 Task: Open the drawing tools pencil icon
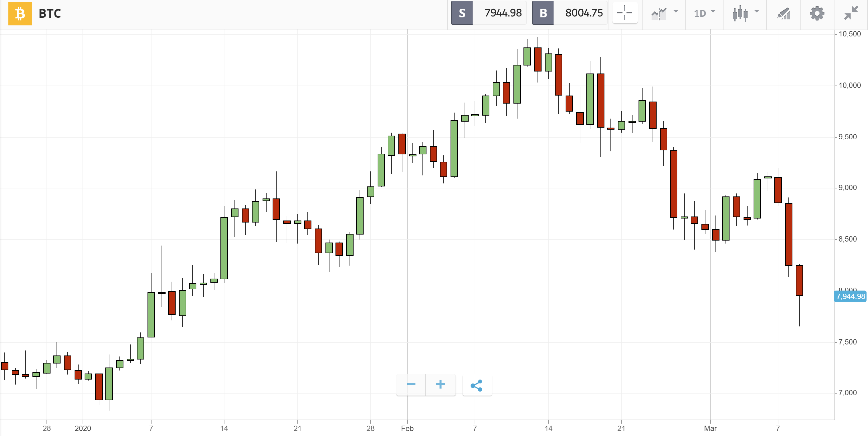[783, 13]
